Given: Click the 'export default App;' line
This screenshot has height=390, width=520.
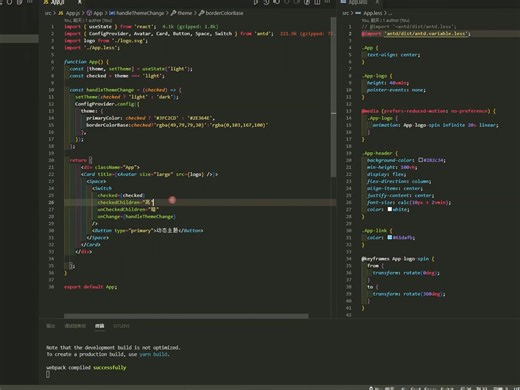Looking at the screenshot, I should 90,287.
